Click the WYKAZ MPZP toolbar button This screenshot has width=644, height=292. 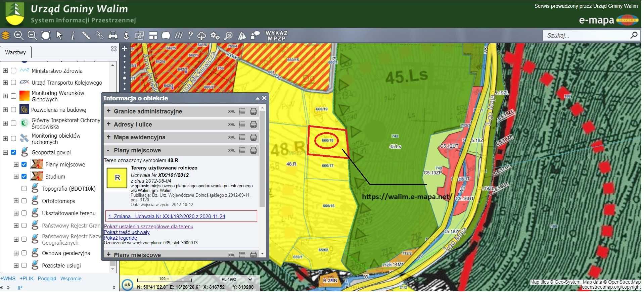point(277,36)
